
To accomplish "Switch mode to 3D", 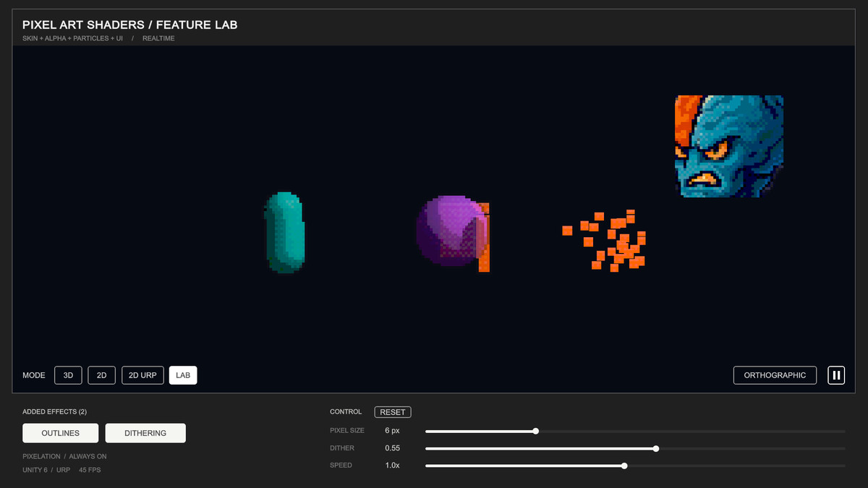I will 68,375.
